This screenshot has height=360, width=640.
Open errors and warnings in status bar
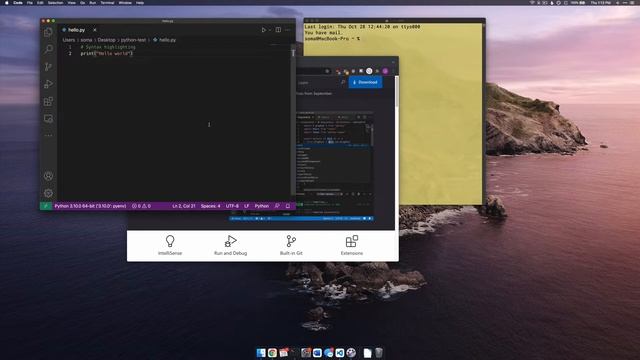[x=141, y=206]
